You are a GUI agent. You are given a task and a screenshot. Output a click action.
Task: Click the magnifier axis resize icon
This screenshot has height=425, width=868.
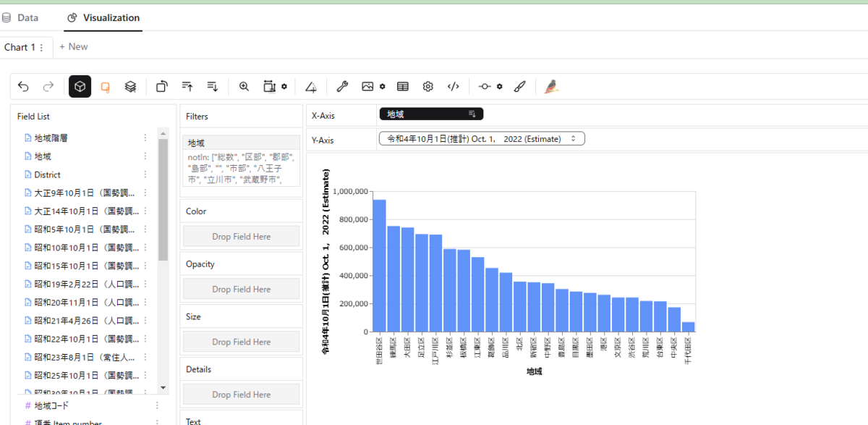click(244, 87)
